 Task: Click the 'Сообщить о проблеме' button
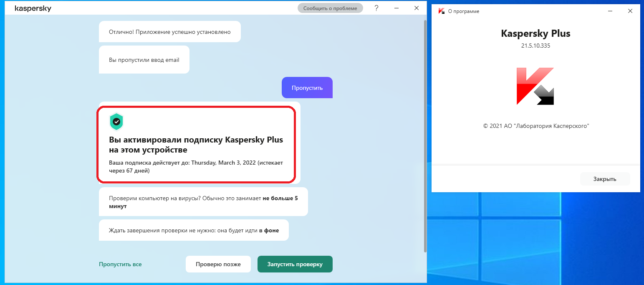[330, 8]
